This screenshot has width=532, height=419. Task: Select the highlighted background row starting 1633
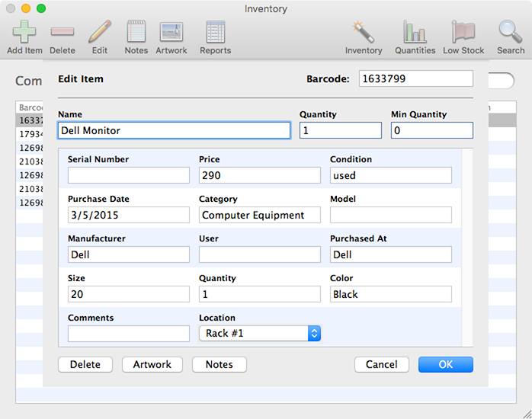pyautogui.click(x=30, y=120)
